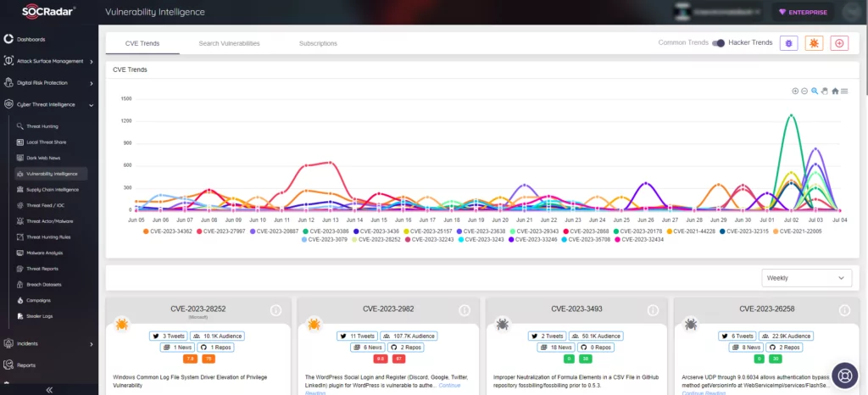868x395 pixels.
Task: Click the user avatar in header
Action: 849,12
